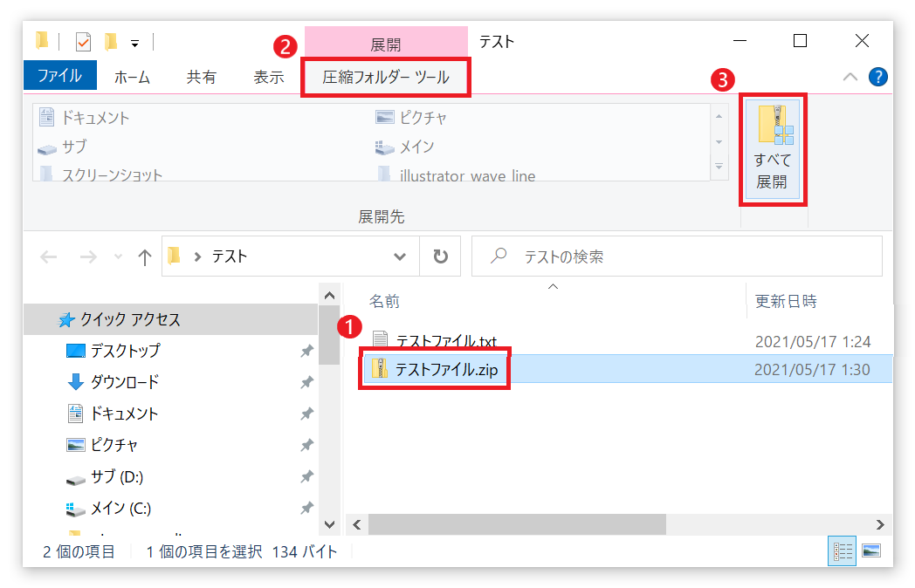The image size is (915, 588).
Task: Click the back navigation arrow
Action: (x=49, y=256)
